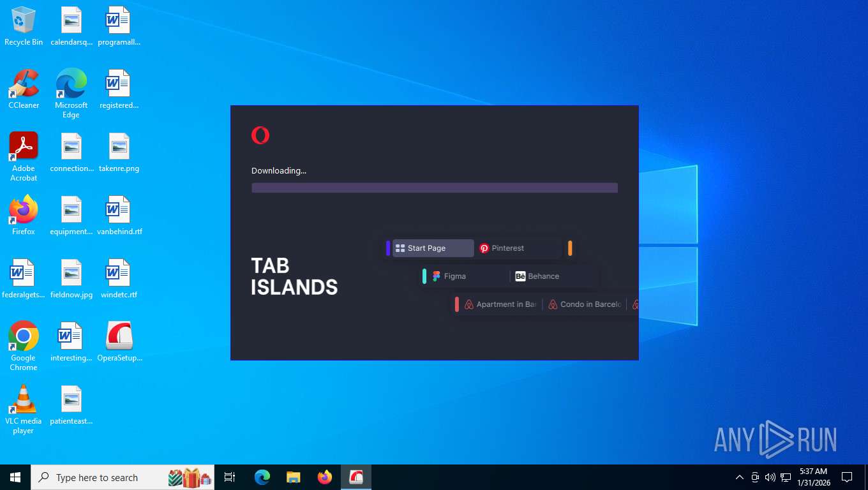Click the purple tab island handle

click(x=388, y=248)
